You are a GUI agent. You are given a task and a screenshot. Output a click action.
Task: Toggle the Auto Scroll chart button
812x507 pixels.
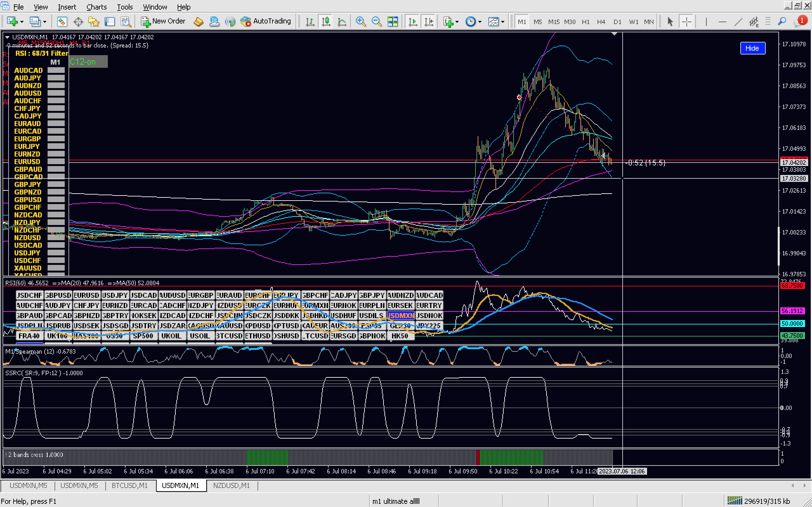click(412, 22)
